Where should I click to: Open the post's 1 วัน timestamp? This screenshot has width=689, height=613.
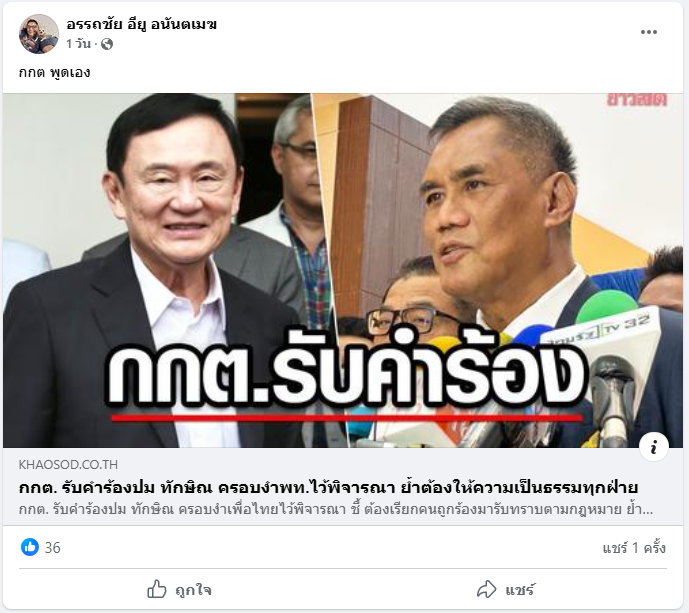pyautogui.click(x=78, y=44)
